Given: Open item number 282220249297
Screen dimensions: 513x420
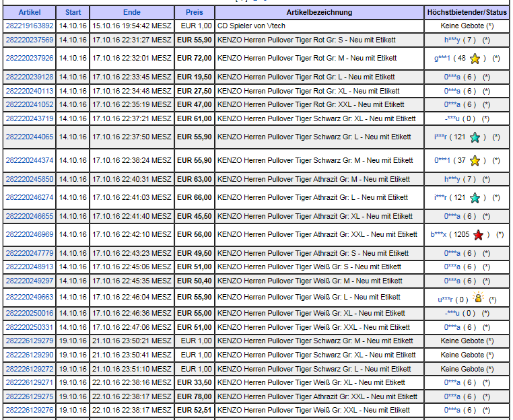Looking at the screenshot, I should (x=30, y=281).
